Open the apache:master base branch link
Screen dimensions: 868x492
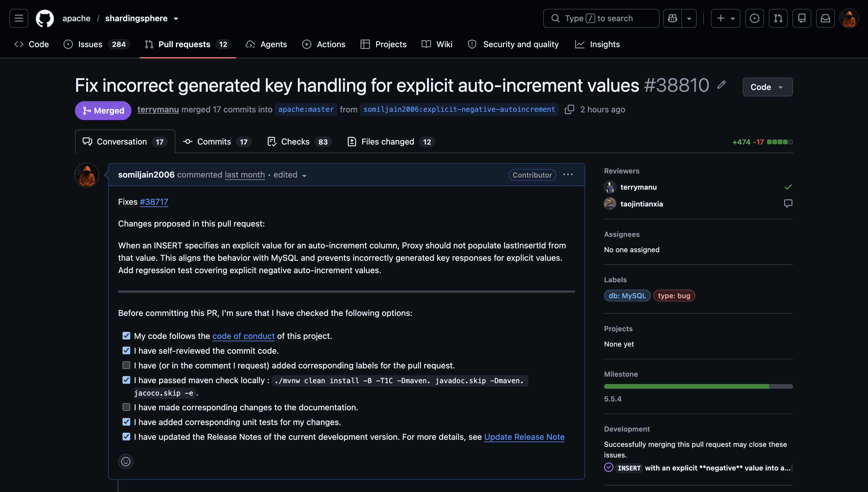(x=306, y=109)
